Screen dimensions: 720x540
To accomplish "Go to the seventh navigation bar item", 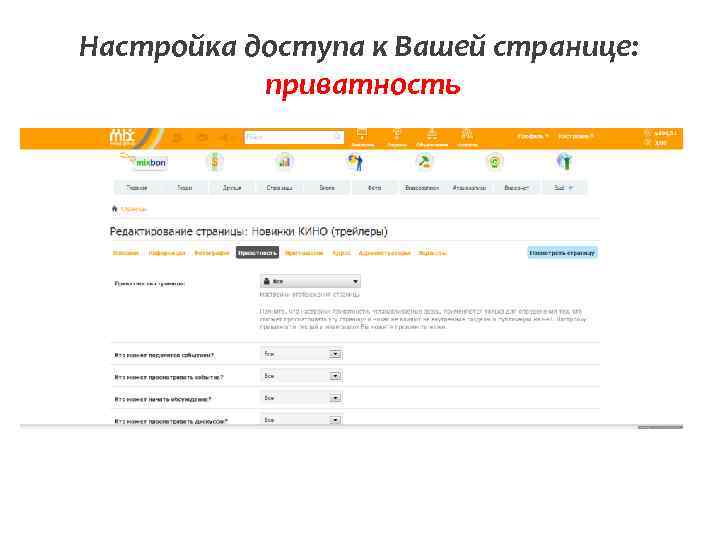I will click(422, 188).
